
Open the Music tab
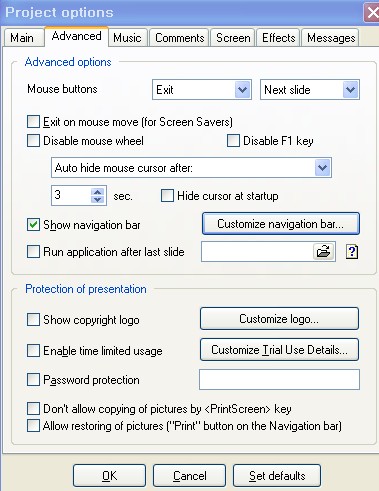point(127,38)
